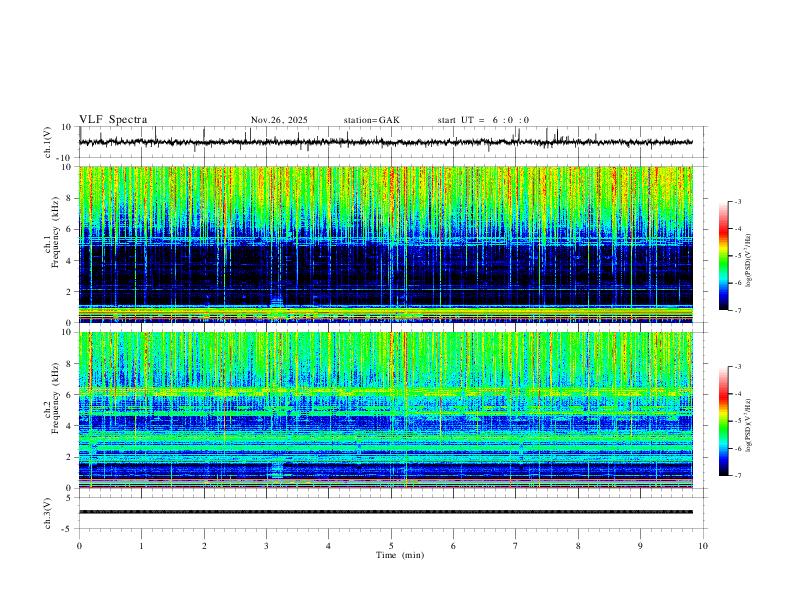This screenshot has height=612, width=792.
Task: Click the ch.1 color scale log(PSD) caption
Action: [749, 261]
